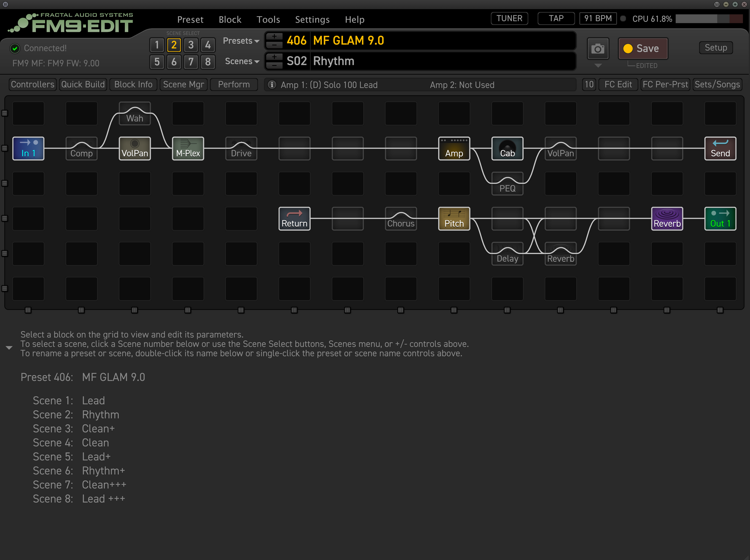Click the Cab block icon

click(507, 148)
